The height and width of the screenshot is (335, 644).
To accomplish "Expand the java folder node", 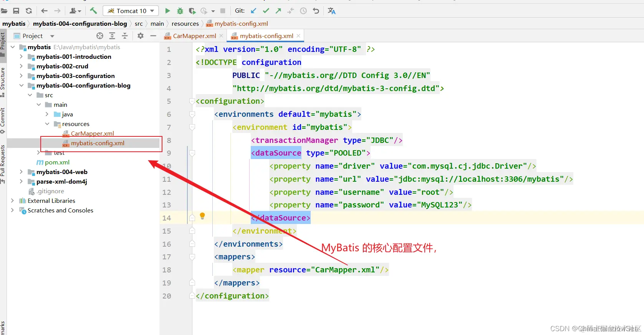I will tap(47, 114).
